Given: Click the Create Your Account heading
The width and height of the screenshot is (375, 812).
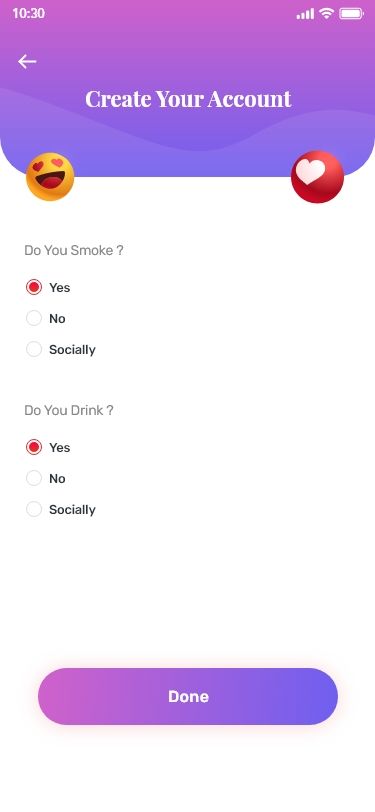Looking at the screenshot, I should pyautogui.click(x=188, y=98).
